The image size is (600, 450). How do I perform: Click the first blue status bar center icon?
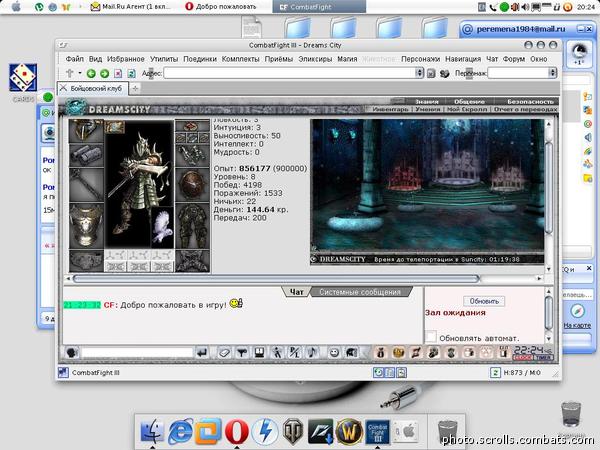tap(378, 372)
